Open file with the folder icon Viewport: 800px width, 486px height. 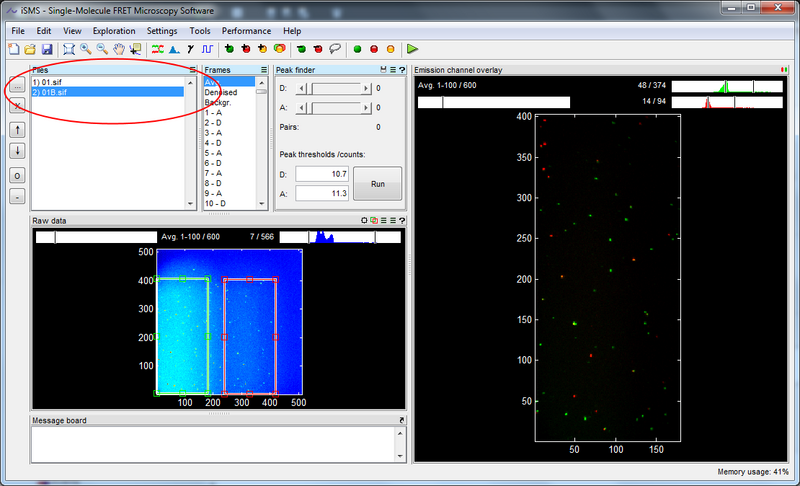31,48
